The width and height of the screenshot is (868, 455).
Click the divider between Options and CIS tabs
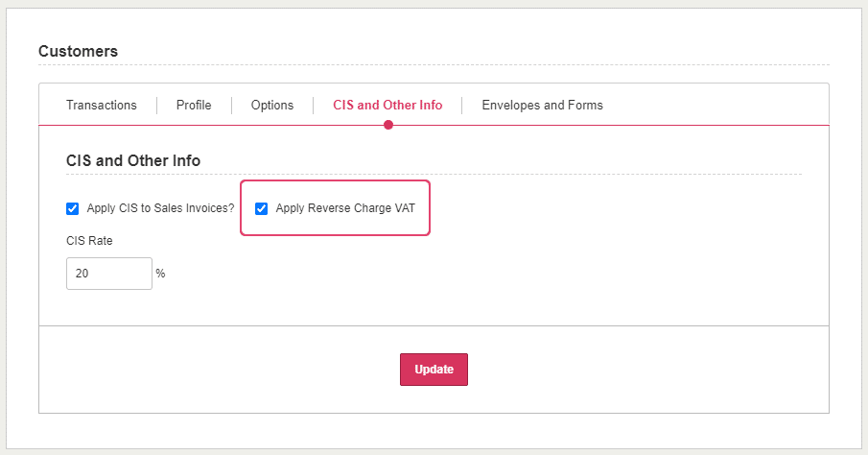click(314, 105)
